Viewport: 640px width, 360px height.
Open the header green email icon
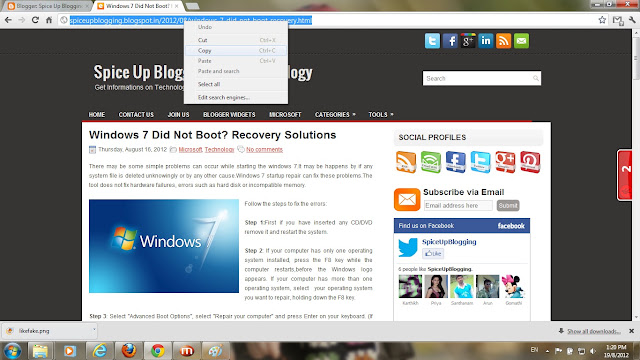521,41
